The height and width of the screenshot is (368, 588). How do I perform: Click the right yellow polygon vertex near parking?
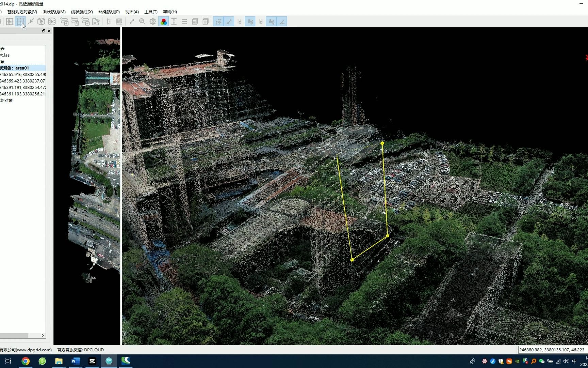tap(388, 236)
